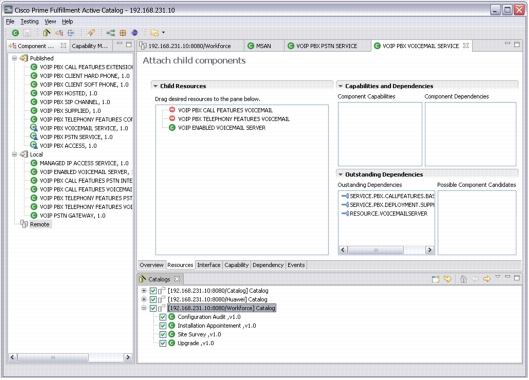
Task: Minimize the Catalogs panel
Action: (x=507, y=277)
